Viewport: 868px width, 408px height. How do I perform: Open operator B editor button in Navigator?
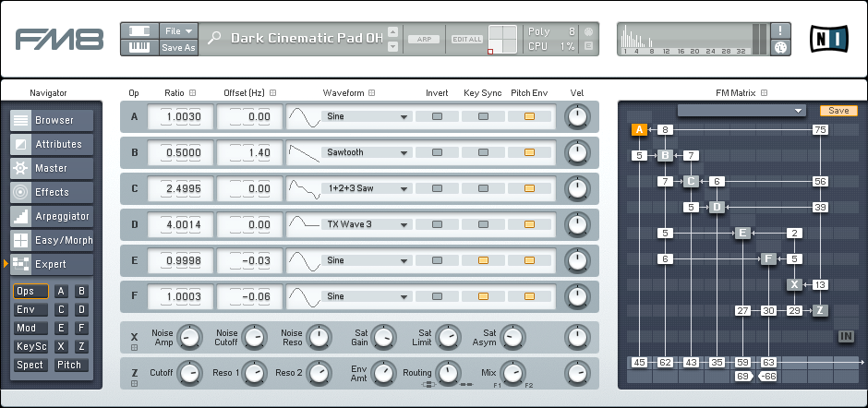[x=82, y=291]
